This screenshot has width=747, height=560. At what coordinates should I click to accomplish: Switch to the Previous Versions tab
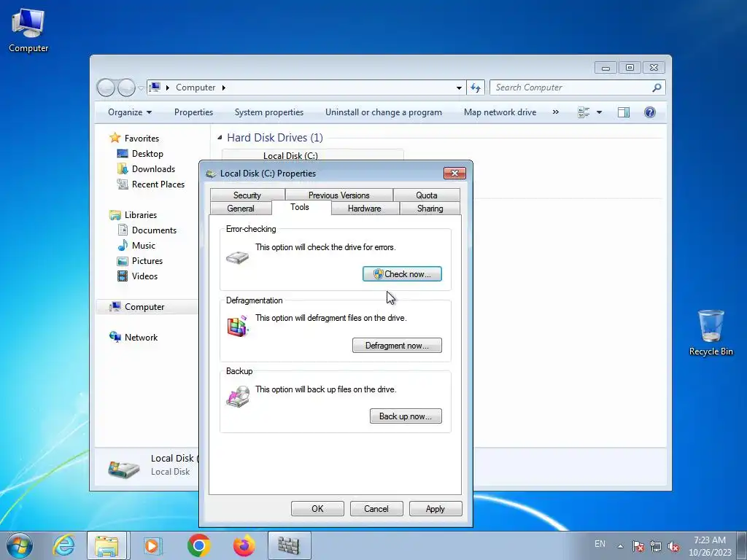click(x=339, y=195)
